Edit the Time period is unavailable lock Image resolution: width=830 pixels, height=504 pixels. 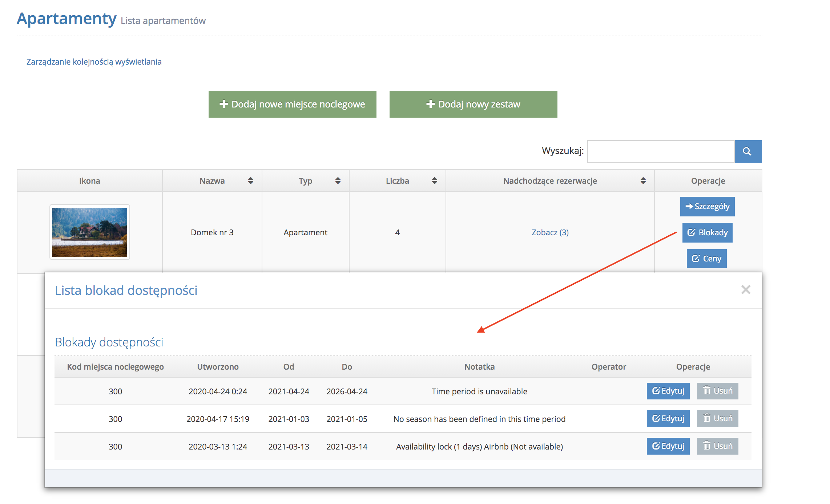tap(668, 391)
